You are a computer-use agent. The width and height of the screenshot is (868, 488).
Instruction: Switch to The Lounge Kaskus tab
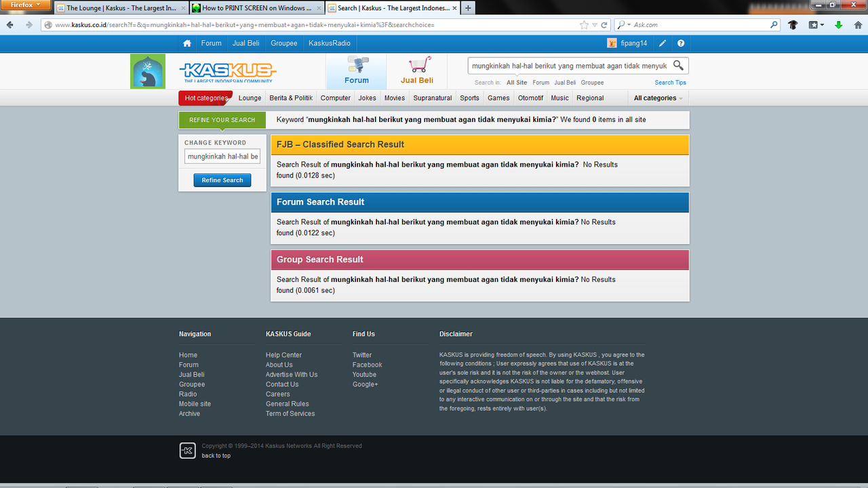pyautogui.click(x=119, y=8)
